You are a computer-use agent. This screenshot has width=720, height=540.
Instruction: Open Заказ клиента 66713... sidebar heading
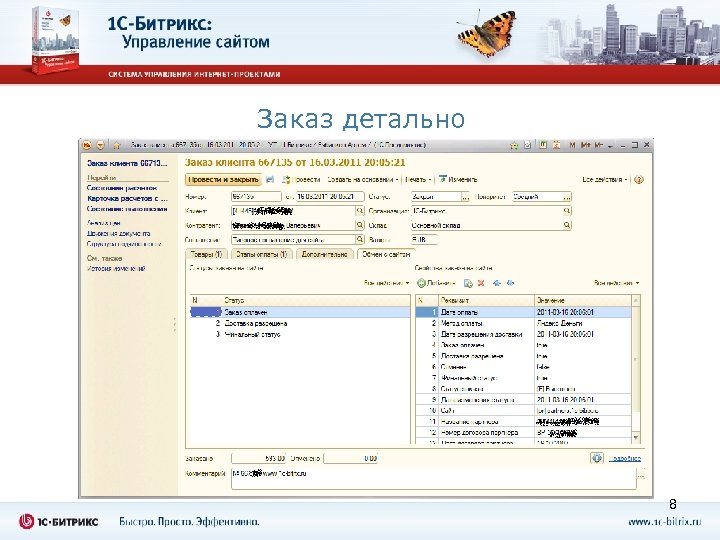click(127, 163)
